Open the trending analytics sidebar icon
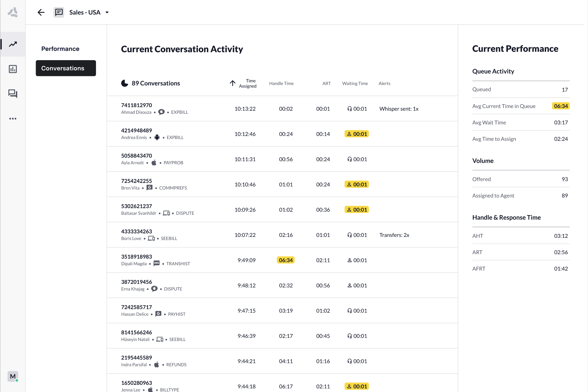This screenshot has height=392, width=588. [13, 44]
